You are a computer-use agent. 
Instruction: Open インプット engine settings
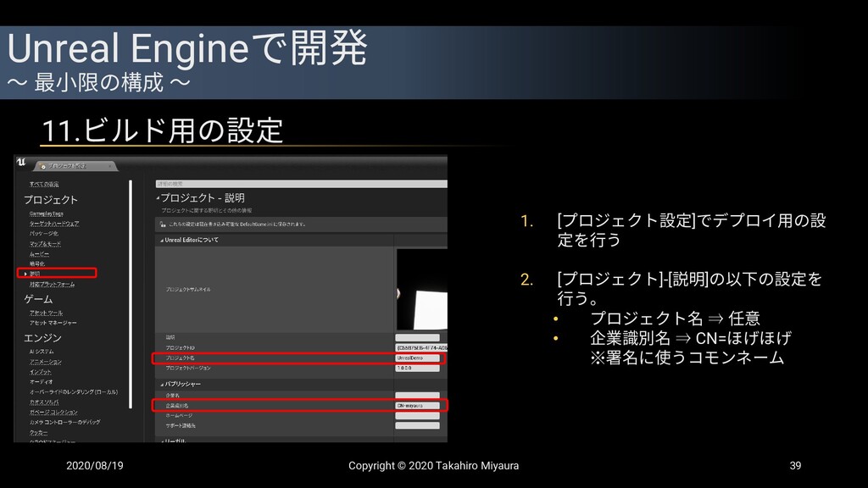[x=40, y=372]
